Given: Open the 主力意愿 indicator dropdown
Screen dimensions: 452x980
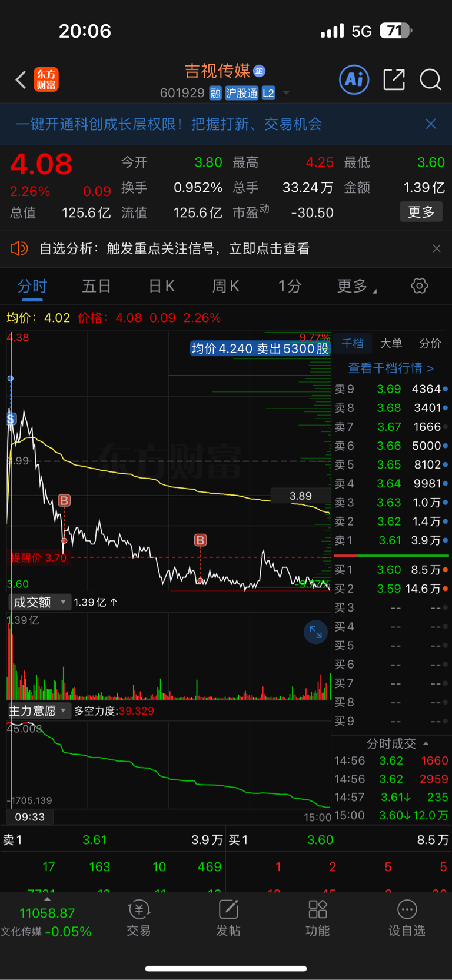Looking at the screenshot, I should point(40,710).
